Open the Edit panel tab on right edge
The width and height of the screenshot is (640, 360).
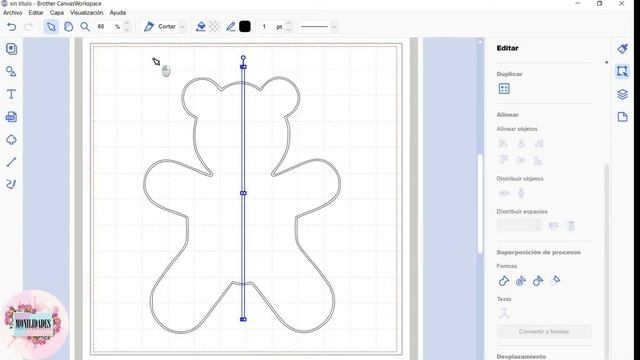(622, 71)
